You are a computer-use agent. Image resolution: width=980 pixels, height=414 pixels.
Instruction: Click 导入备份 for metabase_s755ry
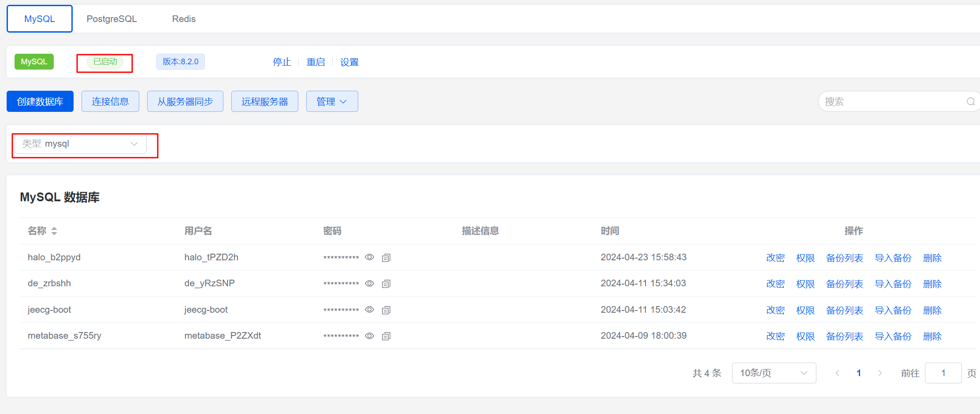pyautogui.click(x=893, y=336)
